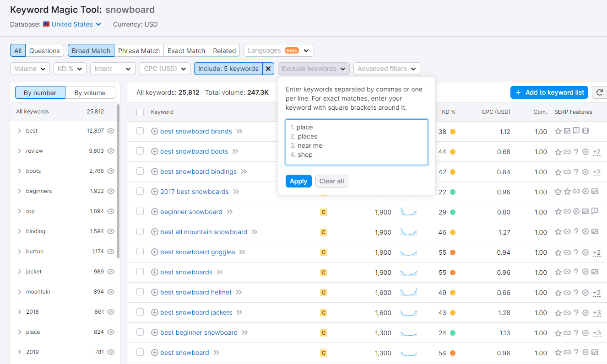Click the Commercial intent badge on beginner snowboard
Viewport: 607px width, 364px height.
pos(324,212)
